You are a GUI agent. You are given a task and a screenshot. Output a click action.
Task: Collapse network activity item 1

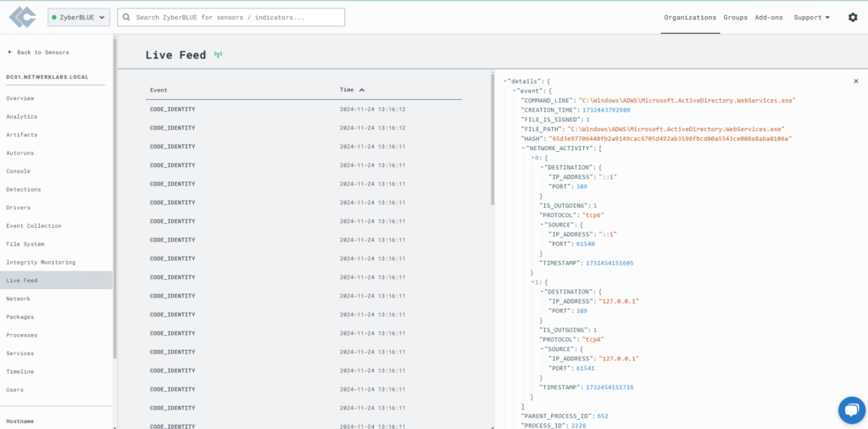(x=532, y=281)
